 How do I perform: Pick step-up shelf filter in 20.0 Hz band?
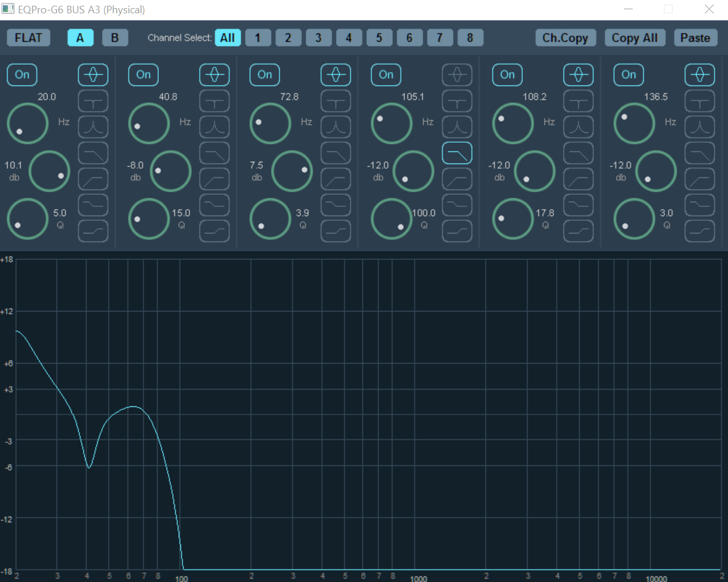tap(93, 231)
